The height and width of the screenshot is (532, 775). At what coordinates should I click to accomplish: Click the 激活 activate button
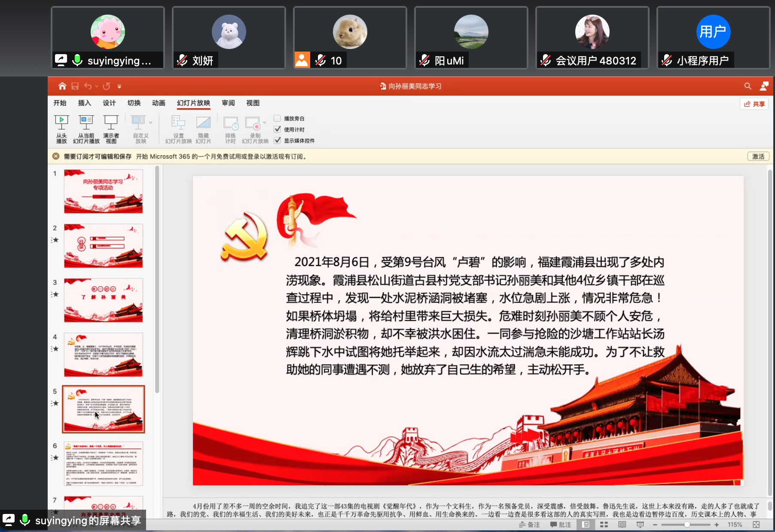pyautogui.click(x=758, y=156)
